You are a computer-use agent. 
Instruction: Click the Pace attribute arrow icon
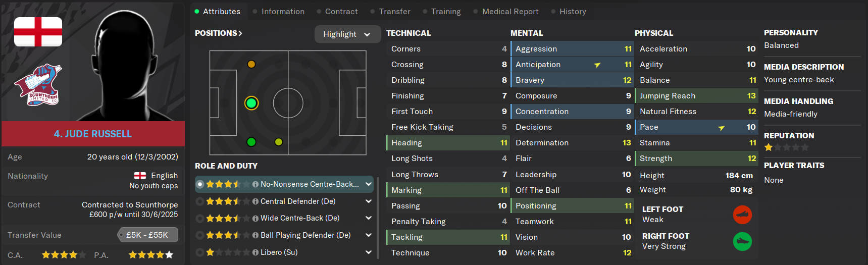[722, 128]
